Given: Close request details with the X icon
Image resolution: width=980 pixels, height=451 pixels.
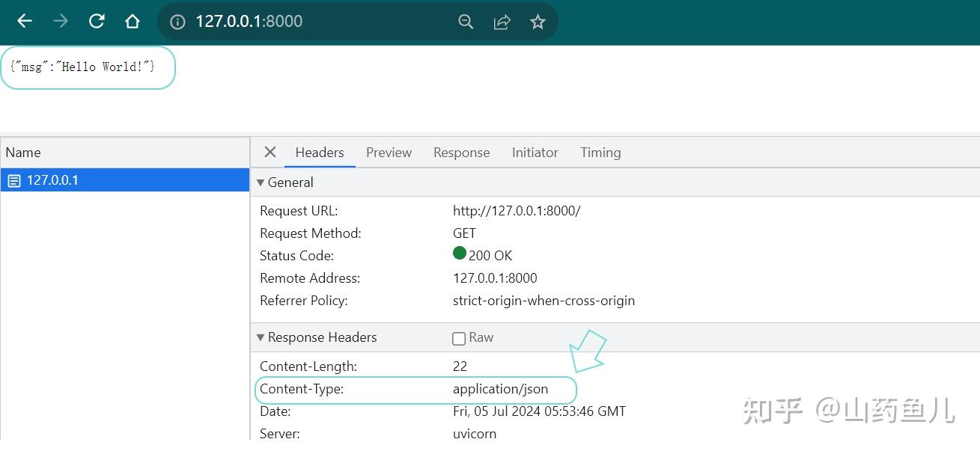Looking at the screenshot, I should click(270, 152).
